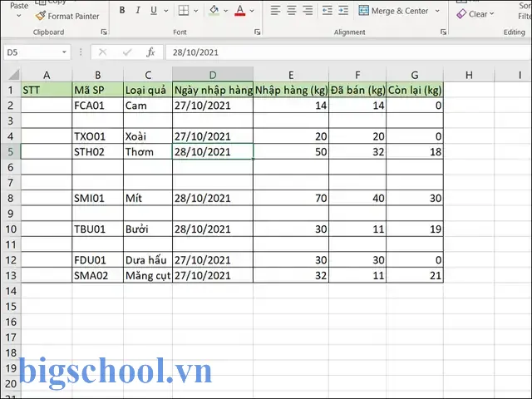
Task: Select remaining value 21 in Măng cụt row
Action: 415,275
